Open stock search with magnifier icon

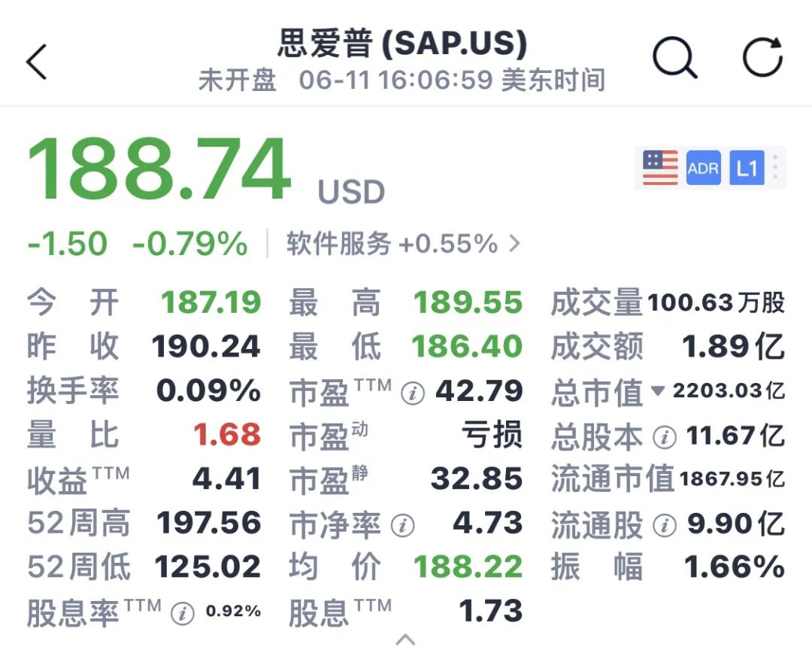coord(674,59)
